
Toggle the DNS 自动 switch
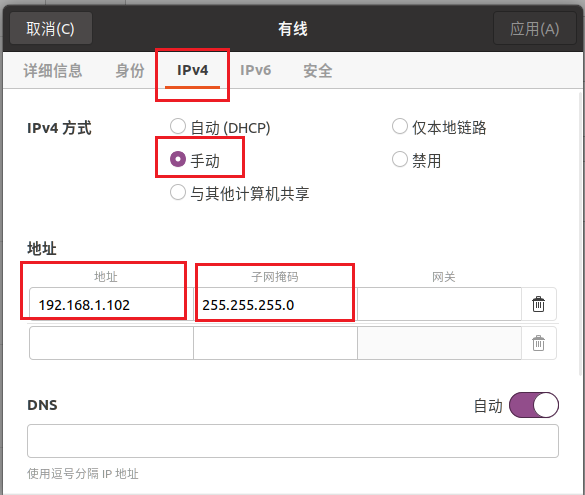pos(534,405)
